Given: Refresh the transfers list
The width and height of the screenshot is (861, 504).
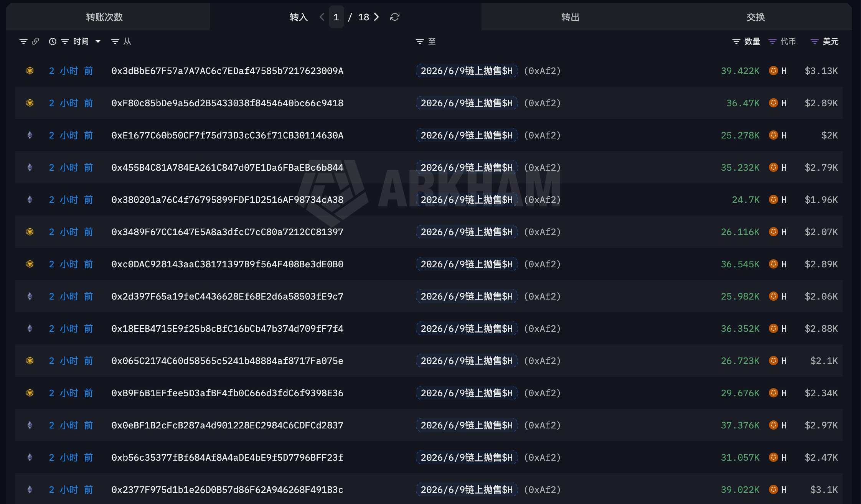Looking at the screenshot, I should pyautogui.click(x=395, y=17).
